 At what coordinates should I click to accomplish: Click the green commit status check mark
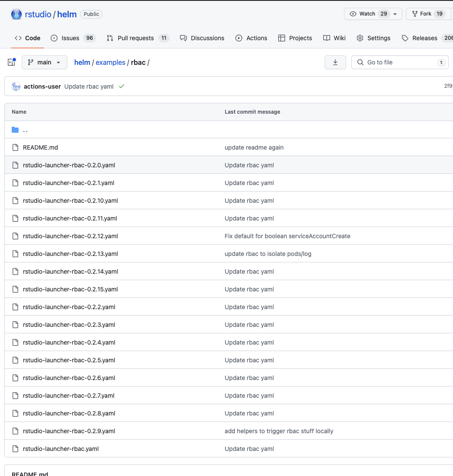click(x=122, y=86)
